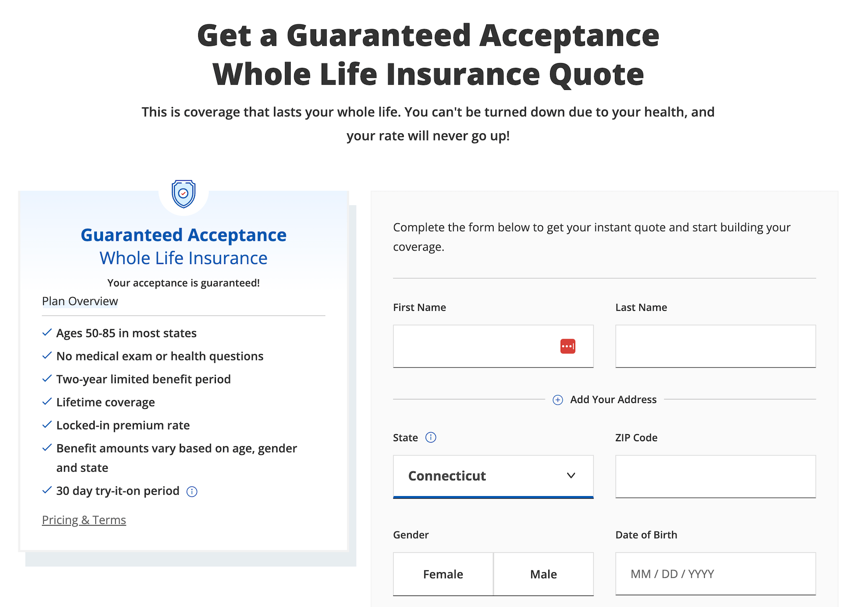Viewport: 868px width, 607px height.
Task: Show info for 30 day try-it-on period
Action: click(192, 492)
